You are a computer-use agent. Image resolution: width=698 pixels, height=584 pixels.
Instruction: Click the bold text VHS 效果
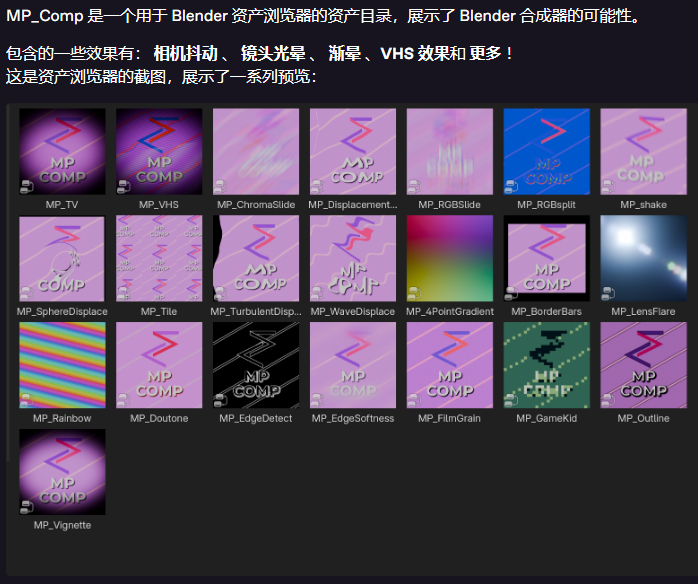pos(415,54)
